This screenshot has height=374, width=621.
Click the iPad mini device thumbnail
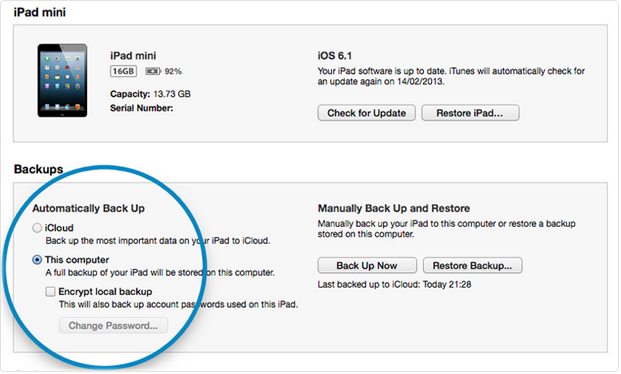click(62, 80)
